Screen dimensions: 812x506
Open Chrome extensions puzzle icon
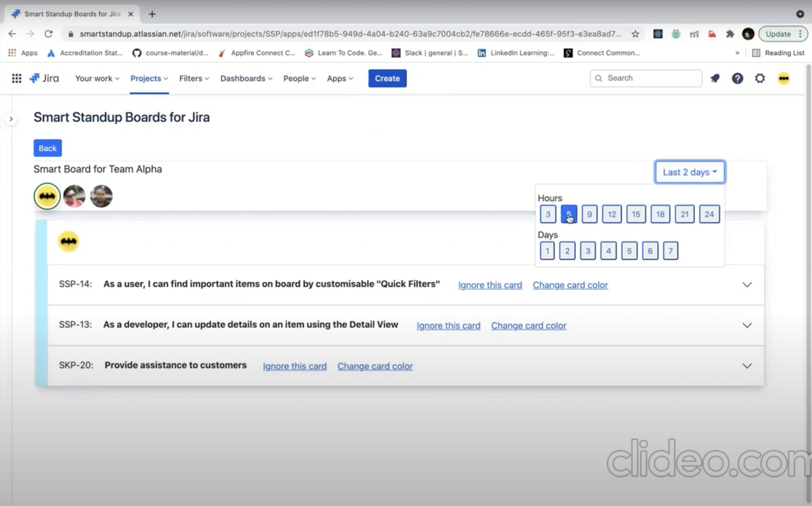click(730, 34)
